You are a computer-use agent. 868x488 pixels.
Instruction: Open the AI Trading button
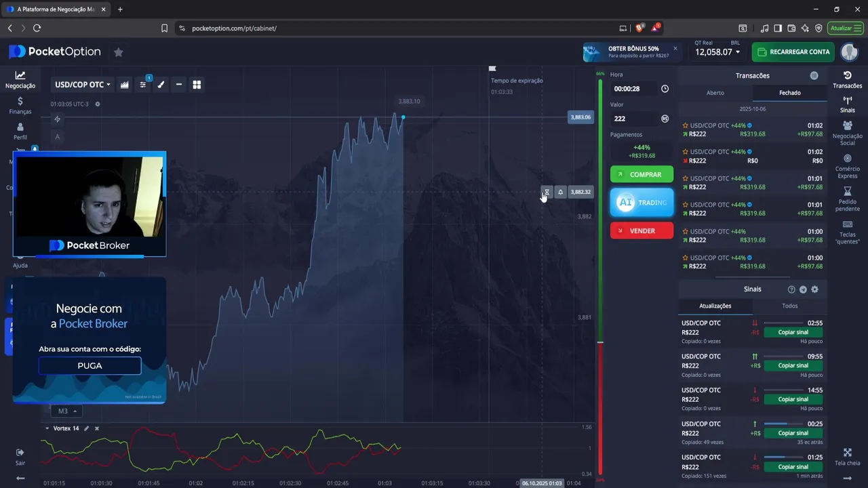[x=642, y=203]
